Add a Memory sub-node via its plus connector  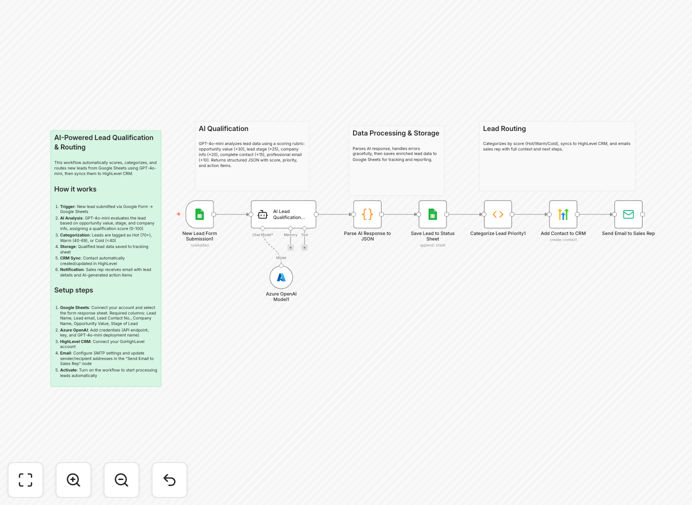(x=290, y=248)
